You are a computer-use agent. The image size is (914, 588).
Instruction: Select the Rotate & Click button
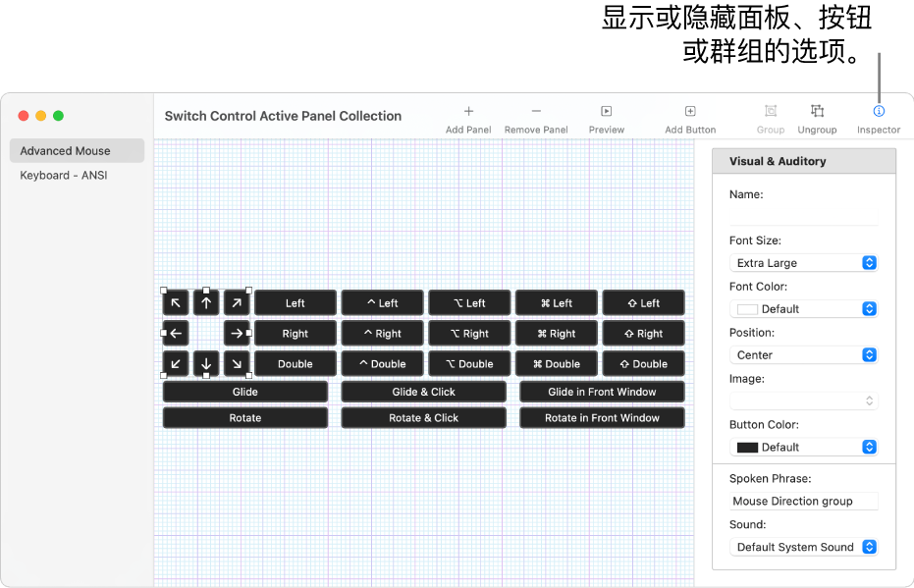[424, 418]
